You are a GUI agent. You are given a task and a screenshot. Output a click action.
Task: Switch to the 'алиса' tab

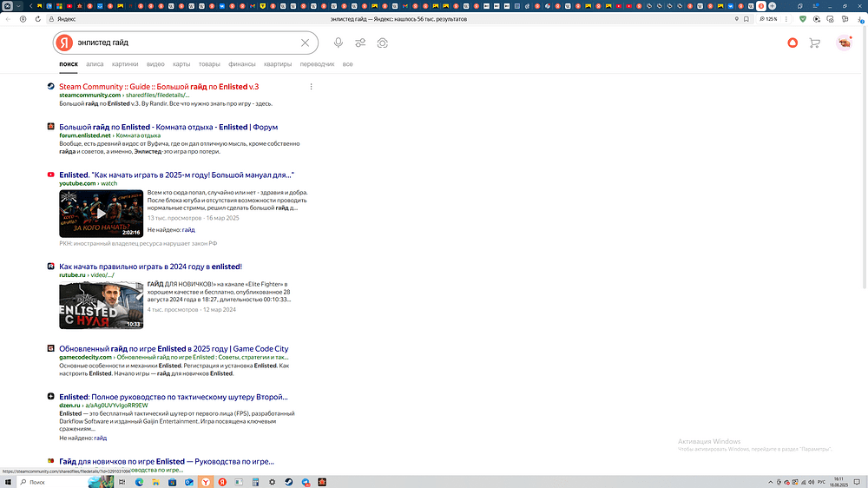pos(95,64)
